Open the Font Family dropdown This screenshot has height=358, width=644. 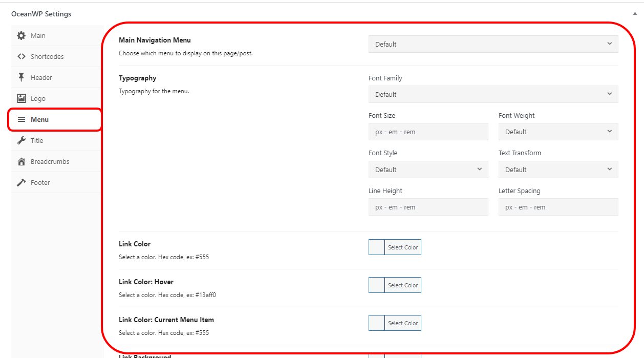click(493, 94)
